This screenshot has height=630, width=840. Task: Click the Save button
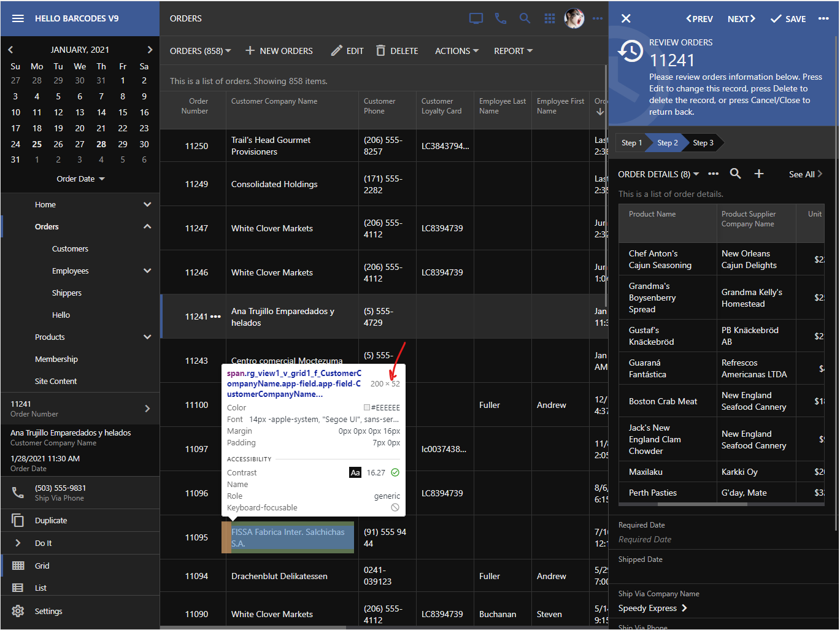(x=788, y=19)
